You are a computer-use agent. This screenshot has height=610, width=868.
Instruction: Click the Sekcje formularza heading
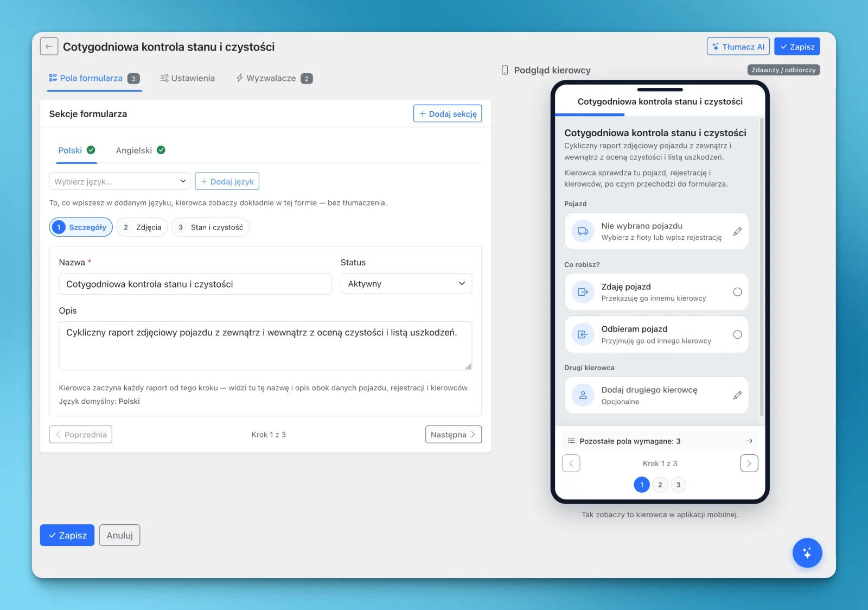tap(88, 114)
